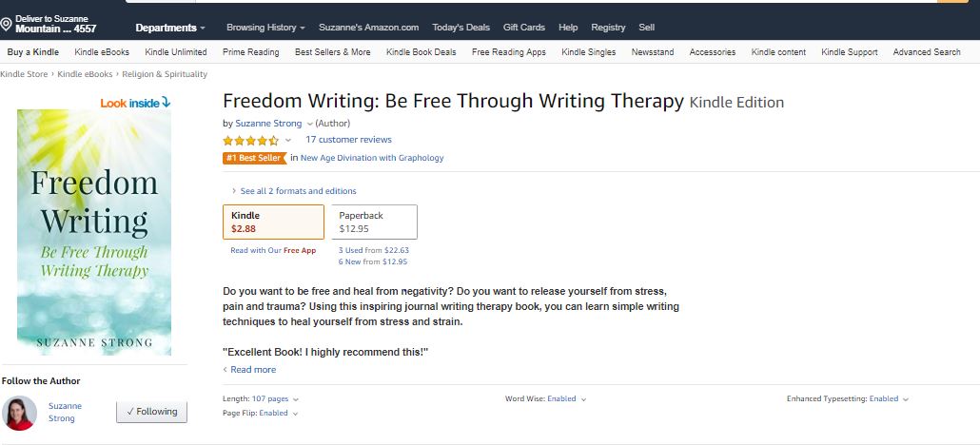This screenshot has height=445, width=980.
Task: Click the Look inside arrow badge
Action: [135, 102]
